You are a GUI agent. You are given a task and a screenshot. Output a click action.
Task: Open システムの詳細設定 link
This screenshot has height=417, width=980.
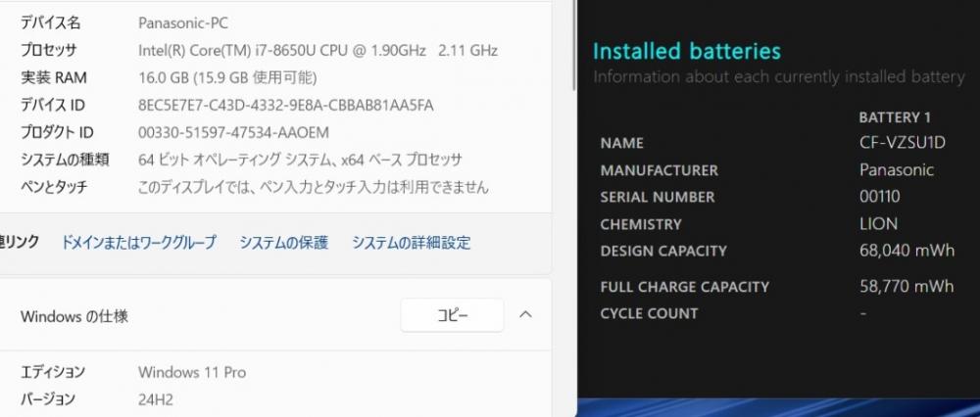click(412, 242)
